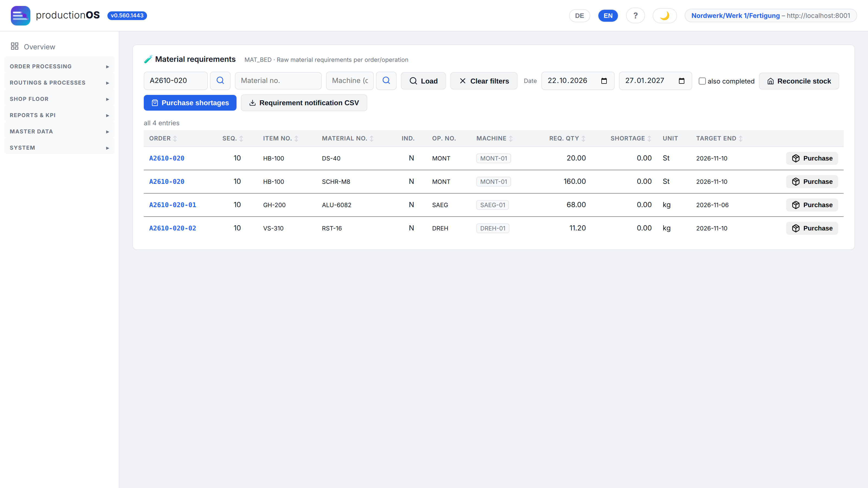Image resolution: width=868 pixels, height=488 pixels.
Task: Sort by Seq. column sort icon
Action: click(241, 139)
